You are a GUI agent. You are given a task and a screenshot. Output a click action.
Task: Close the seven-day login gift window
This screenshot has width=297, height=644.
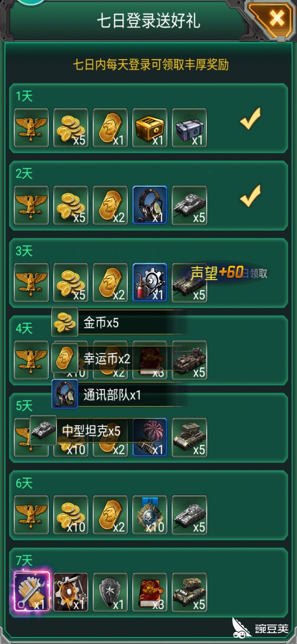click(277, 18)
